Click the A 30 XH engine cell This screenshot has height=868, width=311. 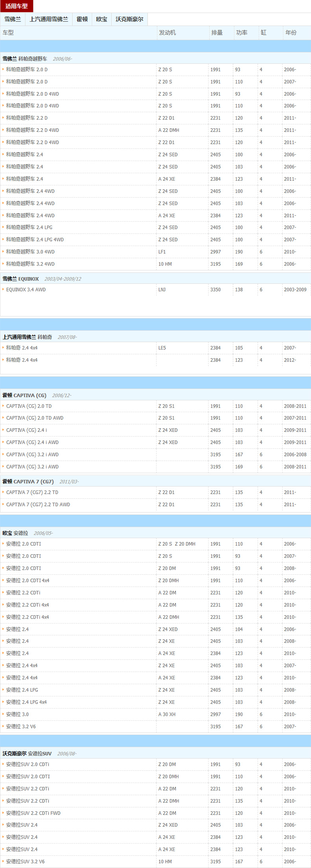(x=167, y=714)
